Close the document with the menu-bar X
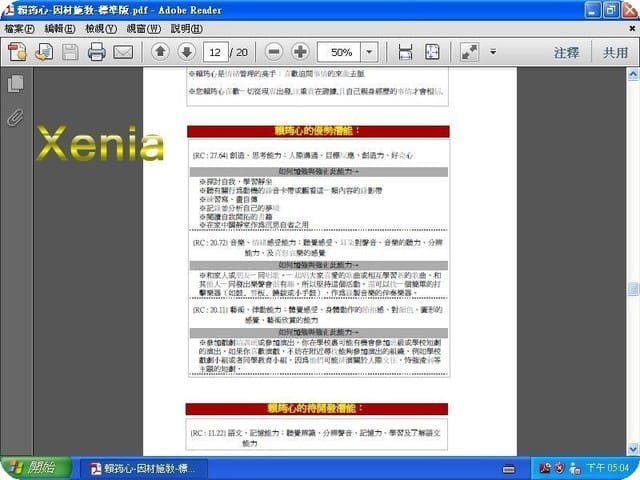 (632, 29)
